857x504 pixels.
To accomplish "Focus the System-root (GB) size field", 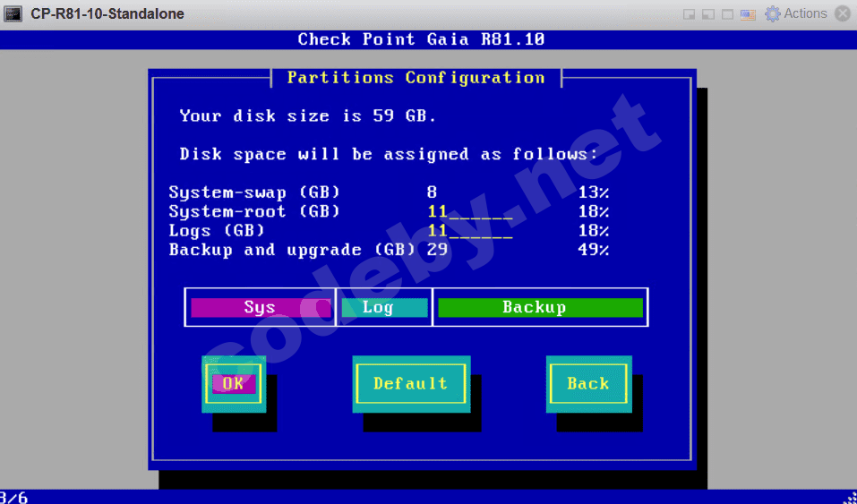I will coord(470,211).
